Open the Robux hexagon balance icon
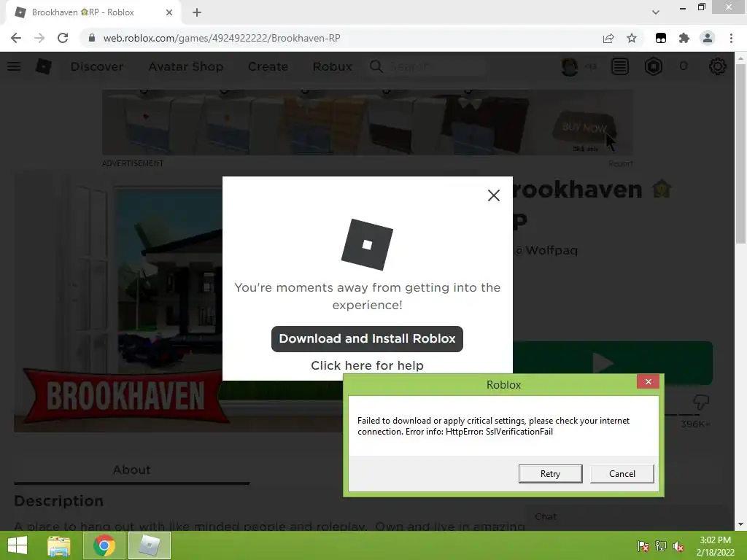Viewport: 747px width, 560px height. pos(654,66)
